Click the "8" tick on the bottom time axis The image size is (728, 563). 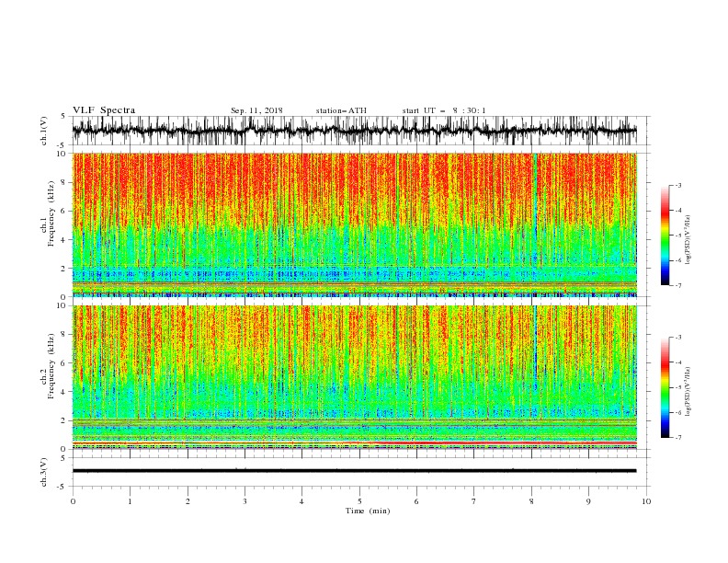point(531,501)
